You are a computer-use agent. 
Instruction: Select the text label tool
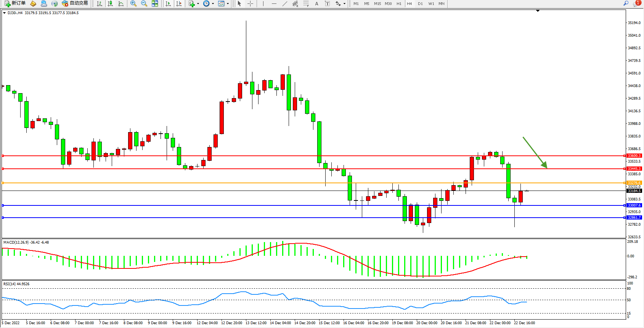[327, 3]
